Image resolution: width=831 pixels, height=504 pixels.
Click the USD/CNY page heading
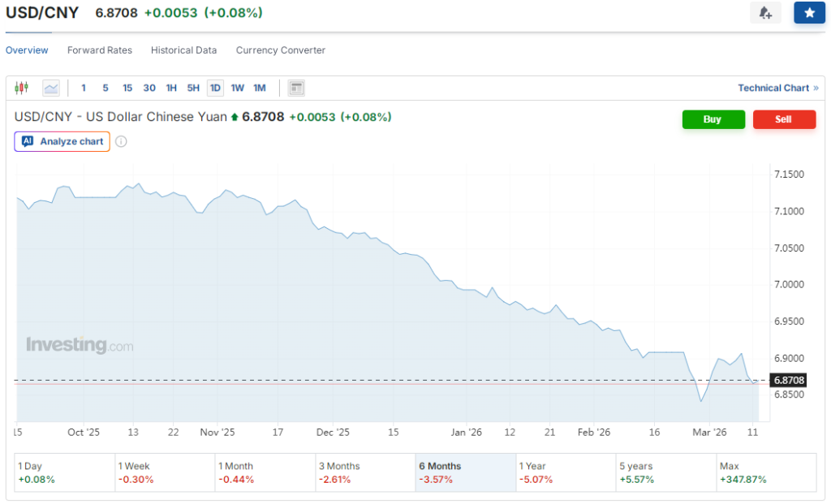click(42, 12)
